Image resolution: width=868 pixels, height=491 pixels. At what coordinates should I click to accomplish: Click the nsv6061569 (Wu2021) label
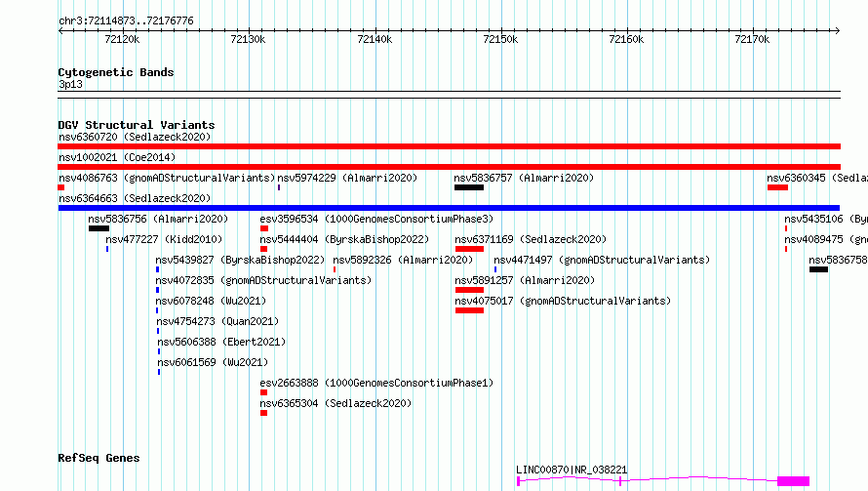click(213, 362)
